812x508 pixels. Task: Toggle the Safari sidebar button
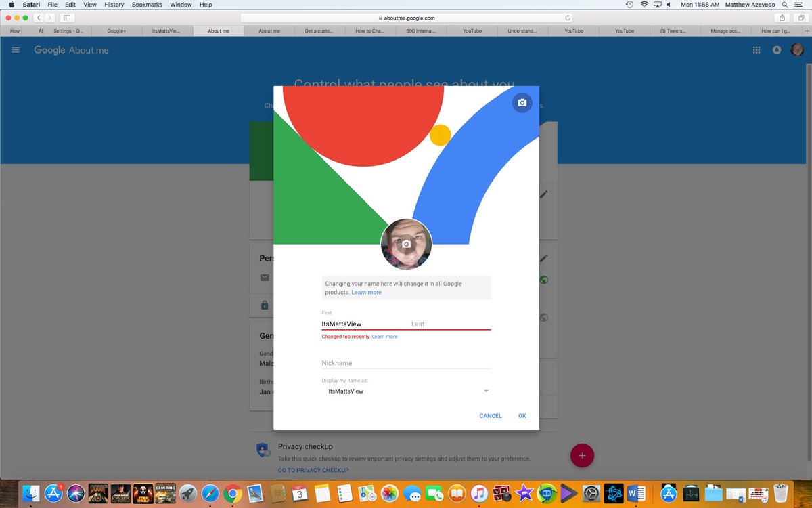(67, 18)
